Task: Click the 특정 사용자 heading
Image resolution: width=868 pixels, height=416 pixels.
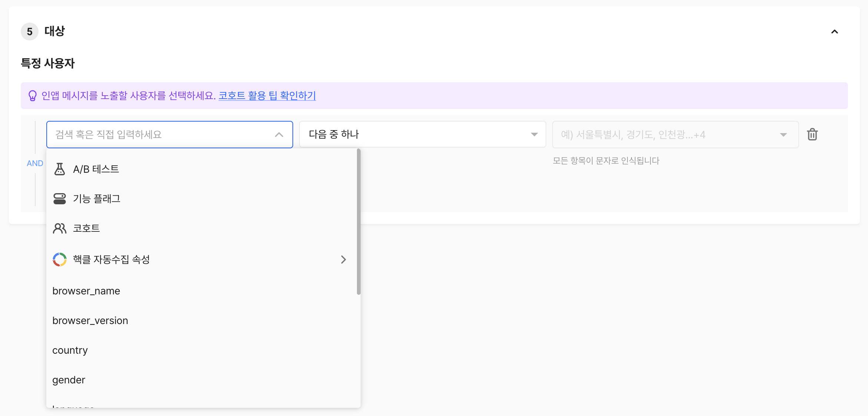Action: pyautogui.click(x=48, y=63)
